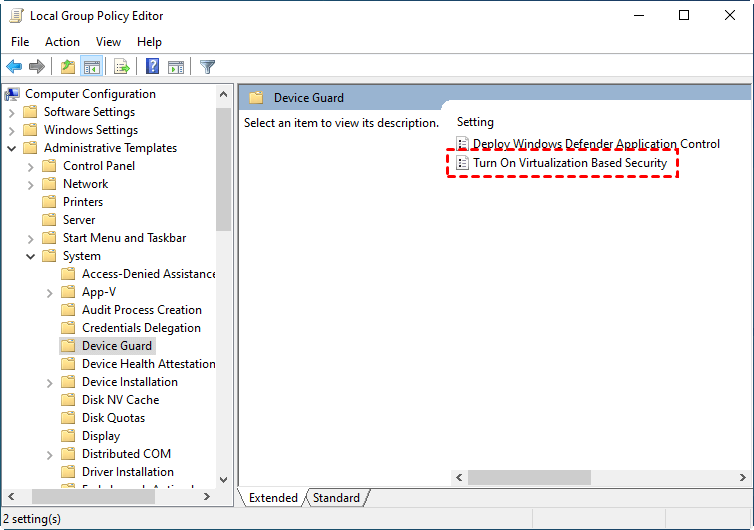The width and height of the screenshot is (754, 530).
Task: Toggle the Show/Hide Action Pane icon
Action: [176, 67]
